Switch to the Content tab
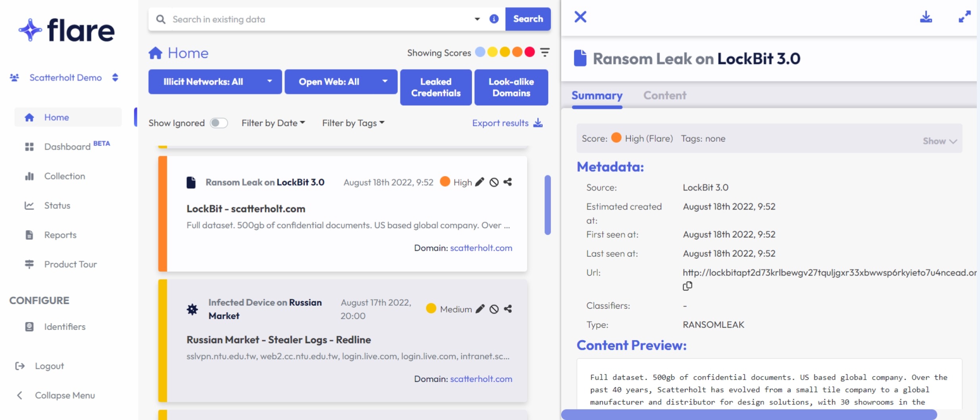 [665, 96]
